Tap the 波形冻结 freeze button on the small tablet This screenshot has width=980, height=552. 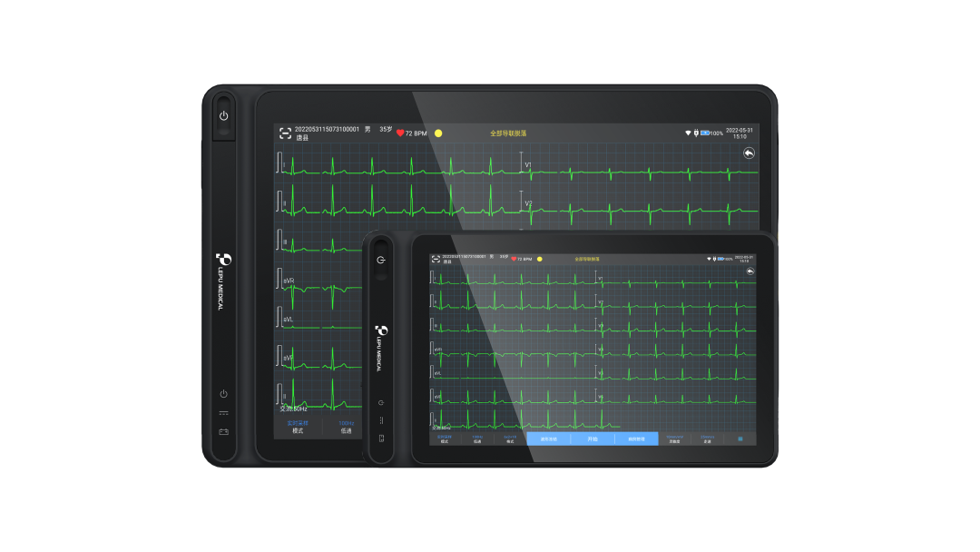549,439
